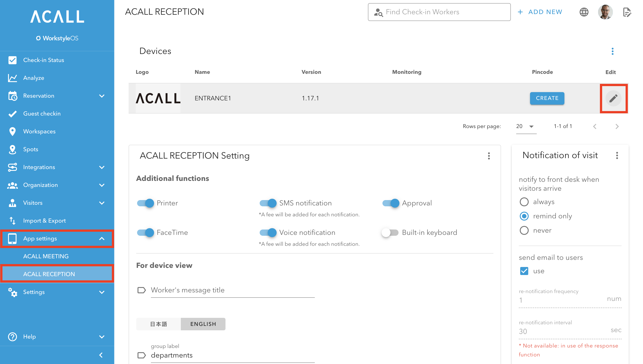Open the ACALL RECEPTION Setting three-dot menu
Image resolution: width=643 pixels, height=364 pixels.
[489, 156]
